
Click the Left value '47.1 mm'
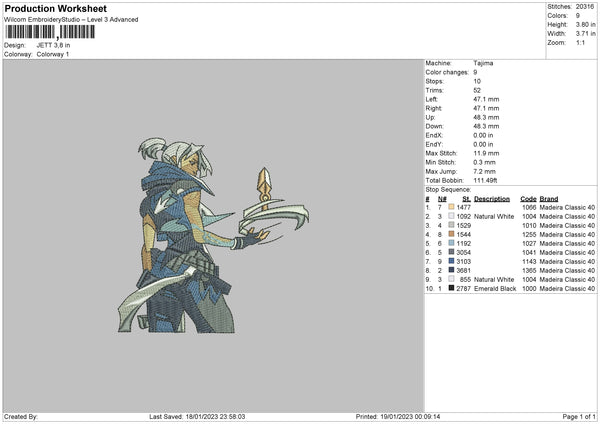click(486, 99)
